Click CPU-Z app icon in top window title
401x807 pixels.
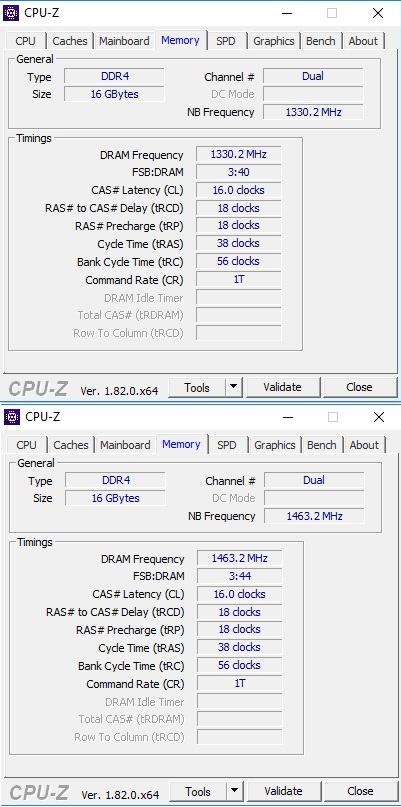(11, 13)
